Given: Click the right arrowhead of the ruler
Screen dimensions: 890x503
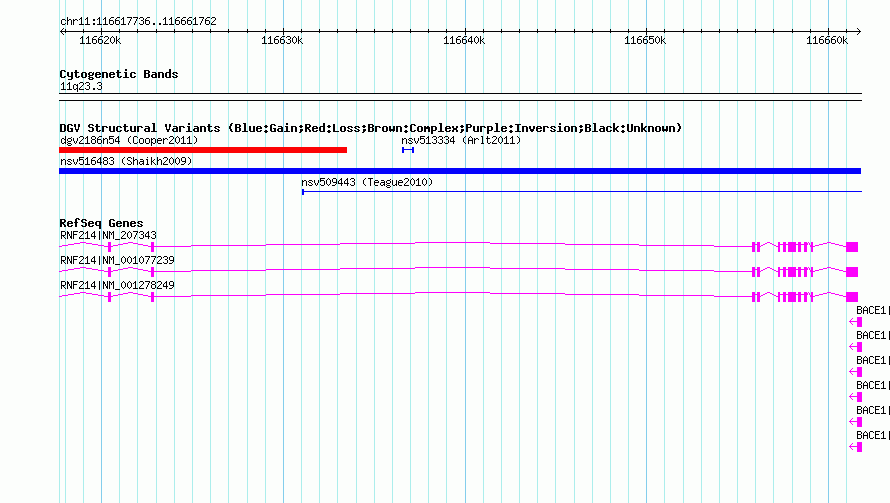Looking at the screenshot, I should 859,31.
